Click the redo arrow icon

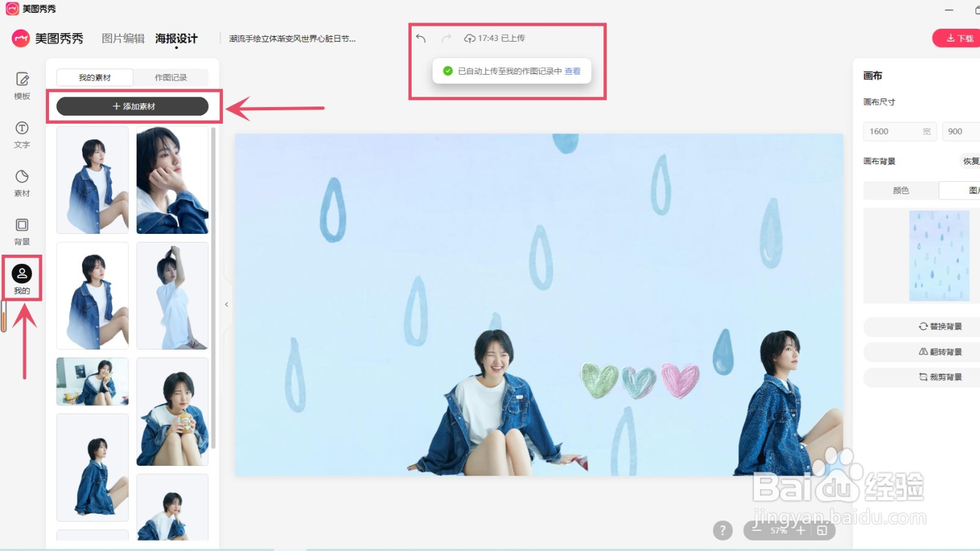click(447, 38)
